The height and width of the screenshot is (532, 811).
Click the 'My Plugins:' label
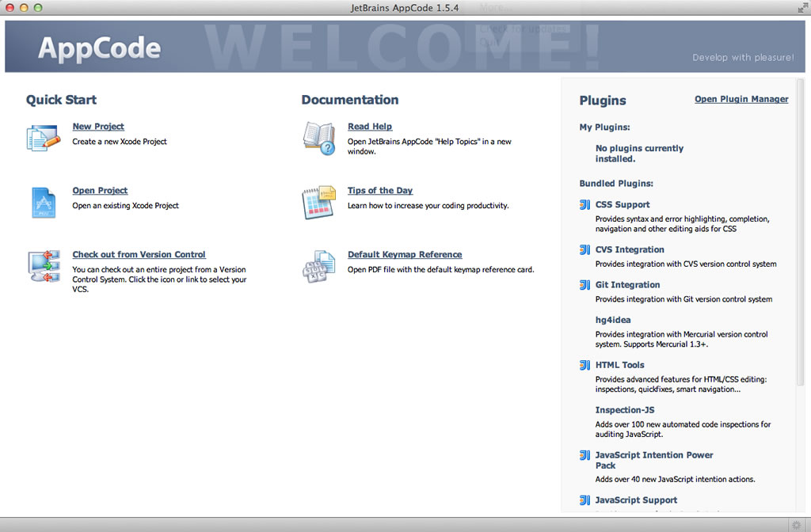[604, 127]
